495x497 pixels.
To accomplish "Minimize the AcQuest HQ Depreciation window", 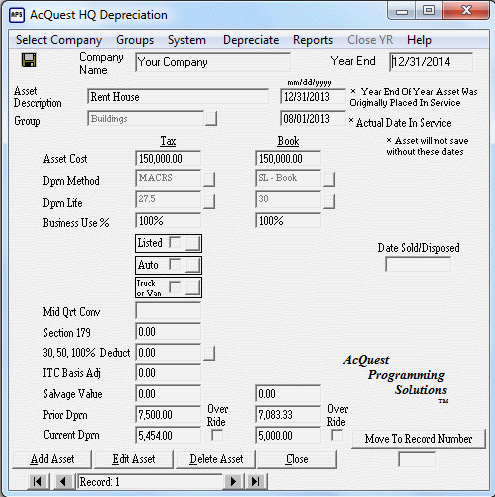I will 402,11.
